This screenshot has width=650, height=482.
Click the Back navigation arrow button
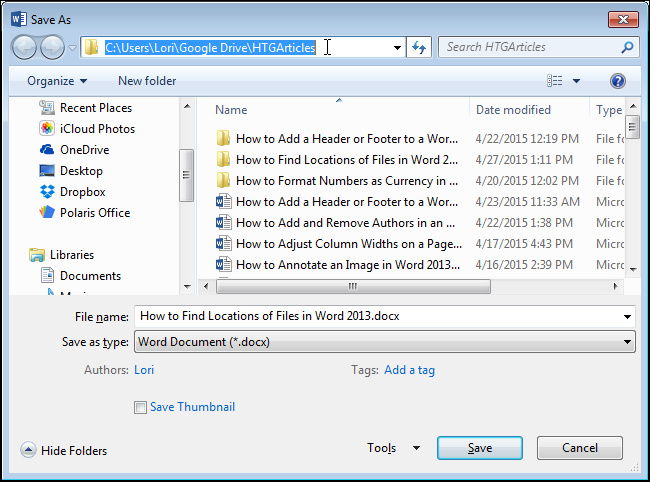click(x=24, y=48)
